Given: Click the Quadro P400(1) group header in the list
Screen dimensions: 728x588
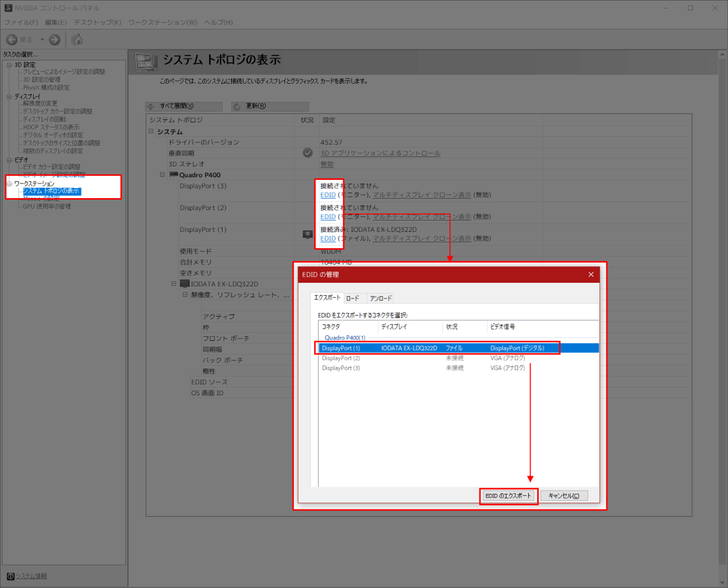Looking at the screenshot, I should pyautogui.click(x=345, y=338).
